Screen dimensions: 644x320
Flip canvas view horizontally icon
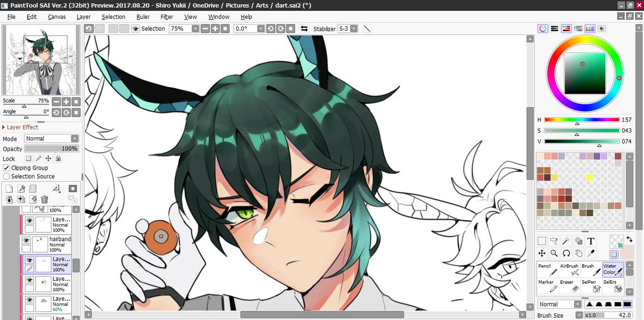(304, 28)
